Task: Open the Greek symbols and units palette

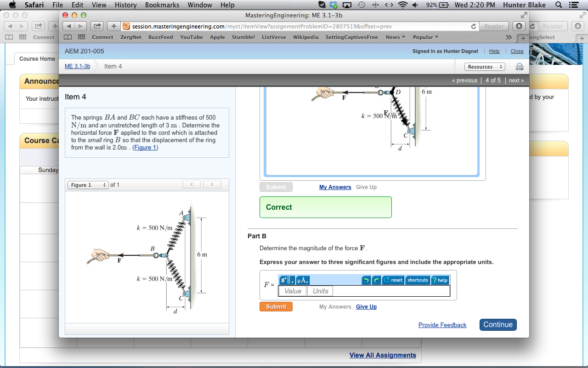Action: (303, 280)
